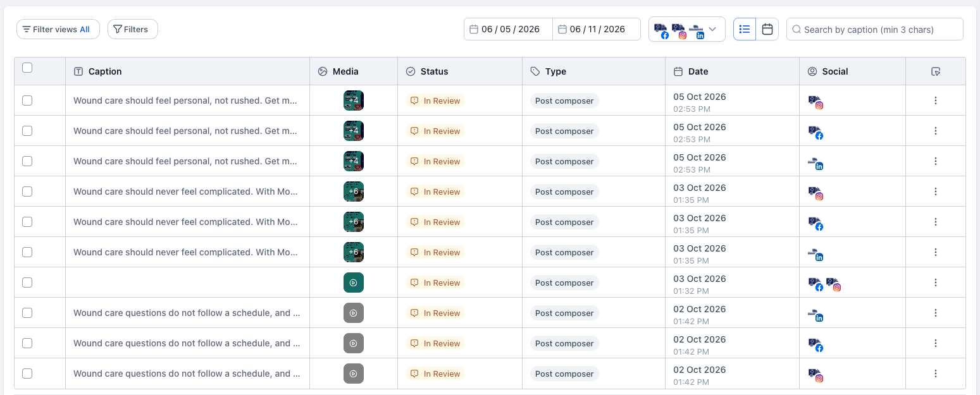Click the search by caption field

(x=875, y=29)
